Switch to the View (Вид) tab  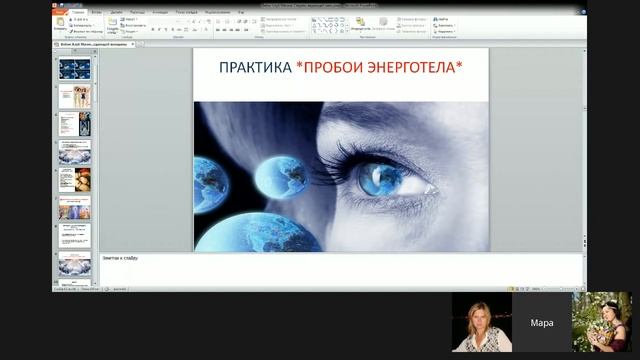coord(241,12)
